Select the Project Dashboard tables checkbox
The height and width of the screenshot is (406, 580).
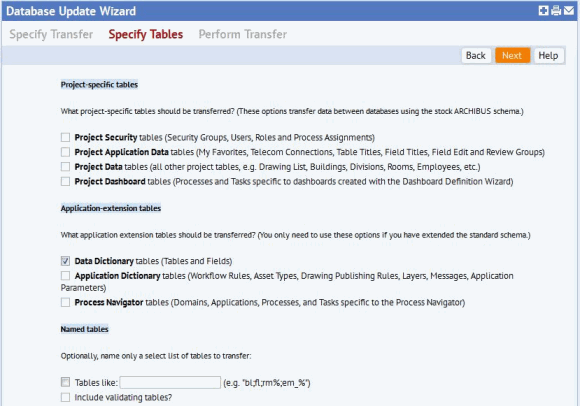65,182
